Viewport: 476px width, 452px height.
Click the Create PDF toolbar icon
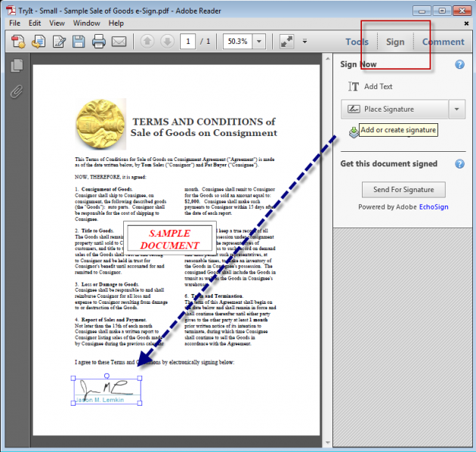(18, 42)
